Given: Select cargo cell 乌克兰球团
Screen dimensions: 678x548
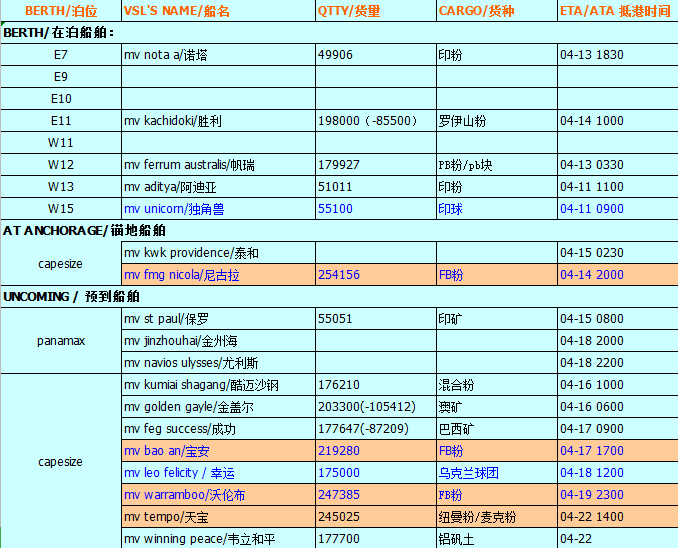Looking at the screenshot, I should tap(497, 473).
